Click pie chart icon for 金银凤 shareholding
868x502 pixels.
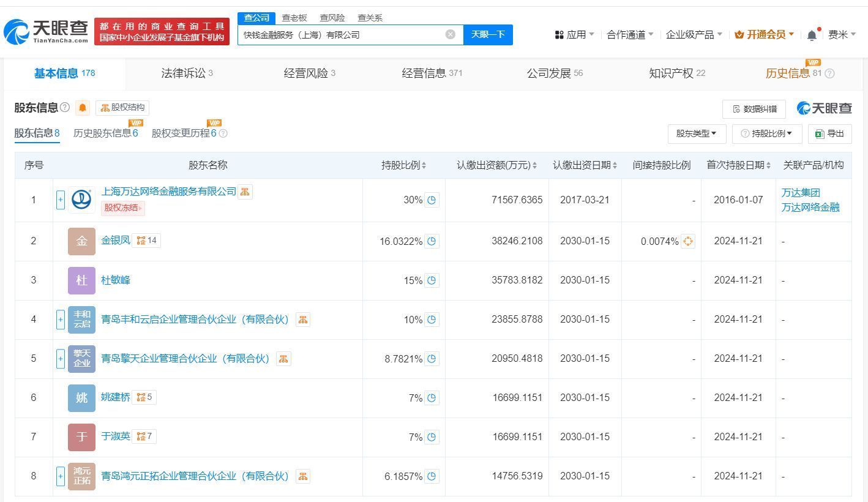[x=432, y=241]
